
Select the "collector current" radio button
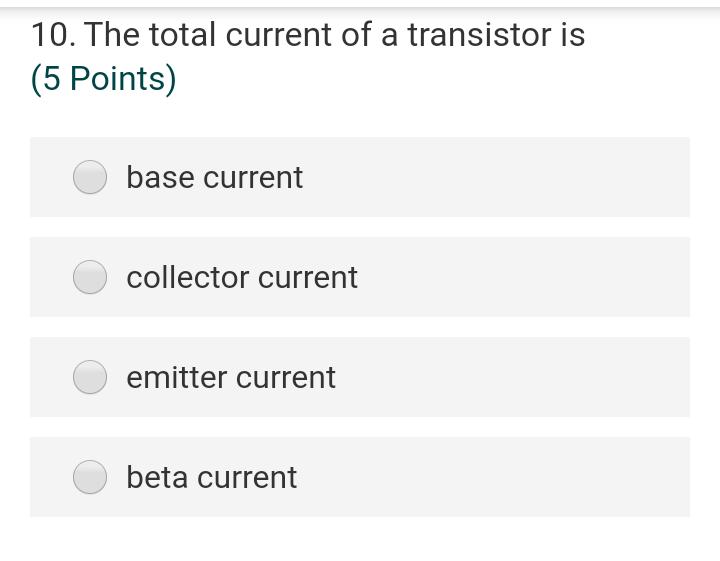(90, 277)
